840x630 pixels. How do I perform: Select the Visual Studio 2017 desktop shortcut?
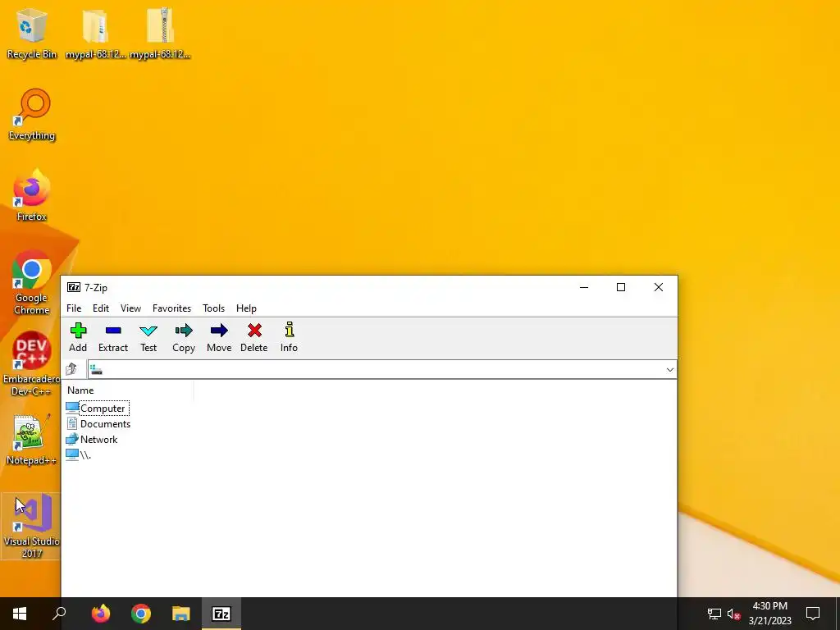click(x=32, y=526)
